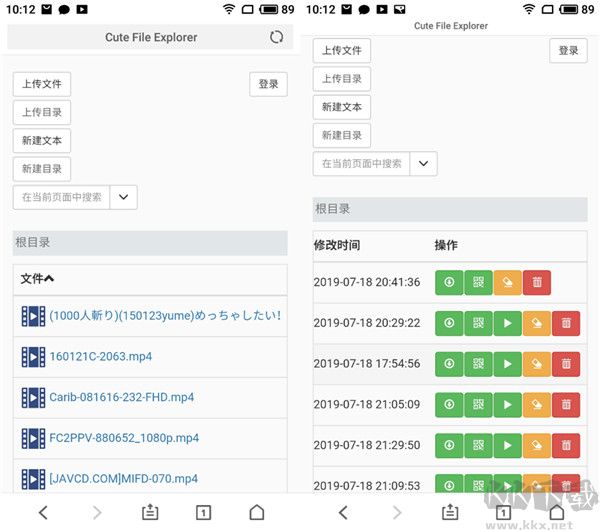
Task: Click 根目录 breadcrumb in left screen
Action: 33,243
